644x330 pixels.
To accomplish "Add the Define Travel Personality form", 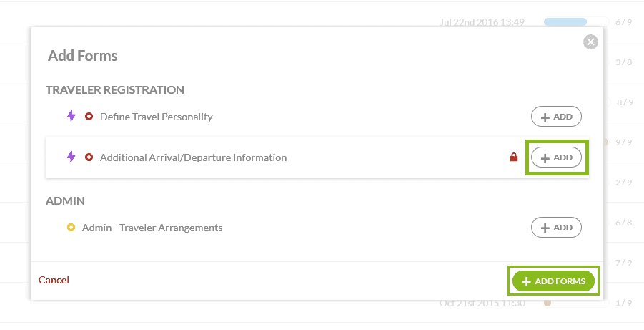I will [556, 117].
